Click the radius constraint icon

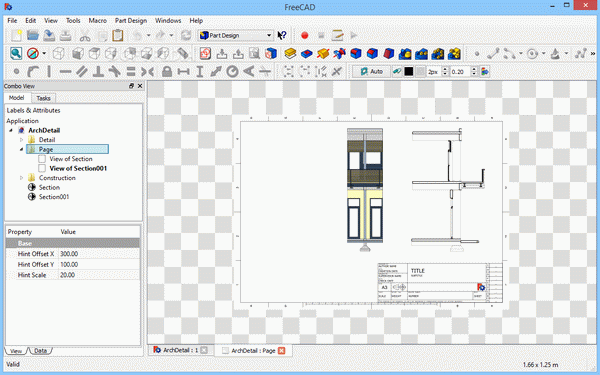[232, 72]
